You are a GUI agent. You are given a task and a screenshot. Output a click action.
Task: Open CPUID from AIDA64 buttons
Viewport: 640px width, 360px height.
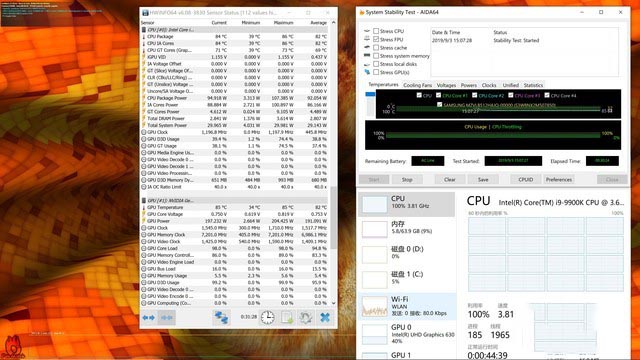point(525,180)
